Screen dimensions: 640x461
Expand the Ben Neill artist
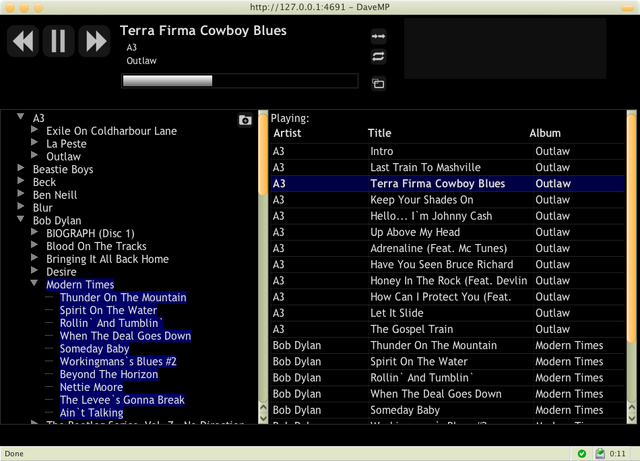click(x=21, y=194)
